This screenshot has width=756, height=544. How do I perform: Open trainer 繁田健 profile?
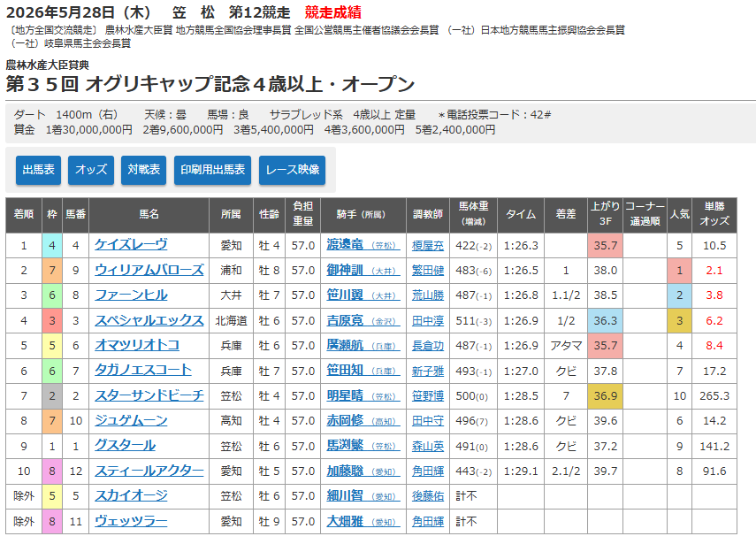pos(428,271)
